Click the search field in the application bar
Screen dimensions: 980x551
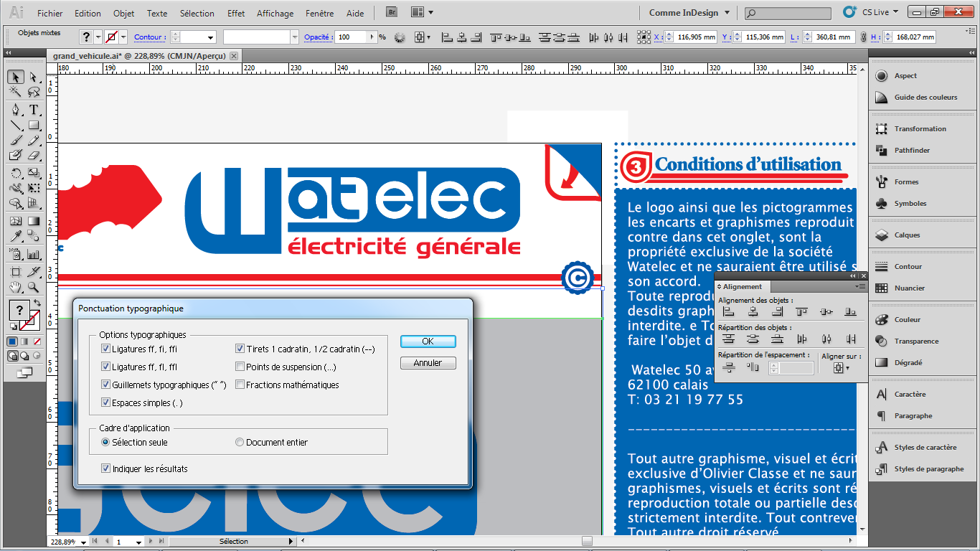click(x=788, y=13)
